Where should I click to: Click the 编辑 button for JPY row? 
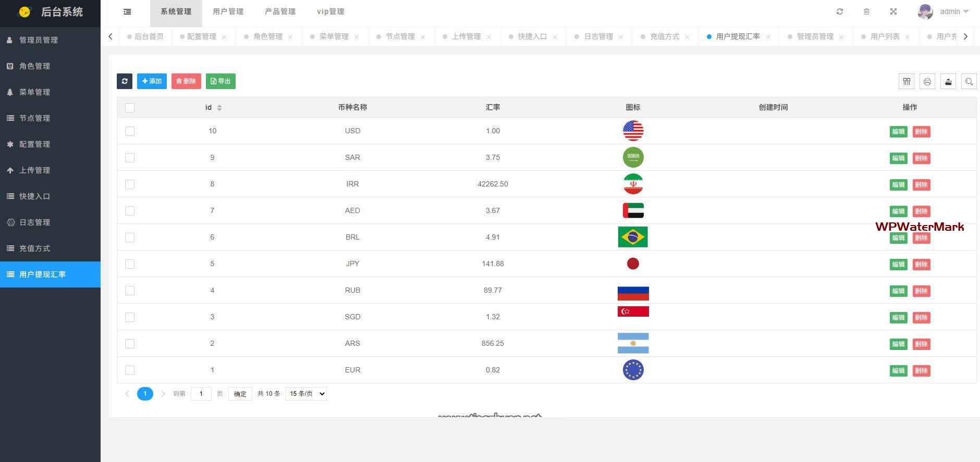[898, 265]
